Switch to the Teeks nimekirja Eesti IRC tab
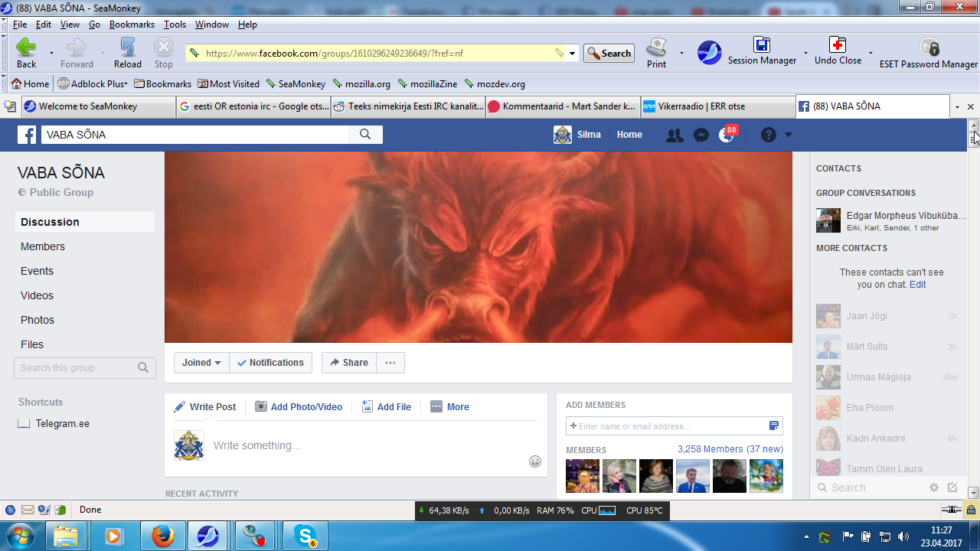Image resolution: width=980 pixels, height=551 pixels. coord(407,106)
